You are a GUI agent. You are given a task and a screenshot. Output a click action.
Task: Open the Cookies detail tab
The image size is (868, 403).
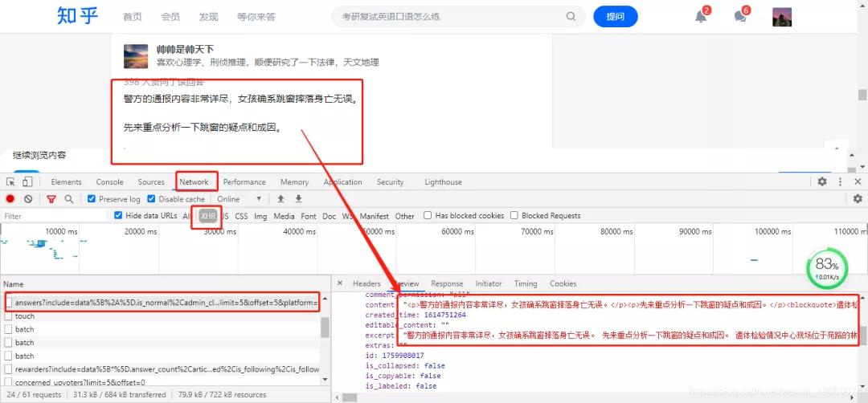[x=563, y=283]
